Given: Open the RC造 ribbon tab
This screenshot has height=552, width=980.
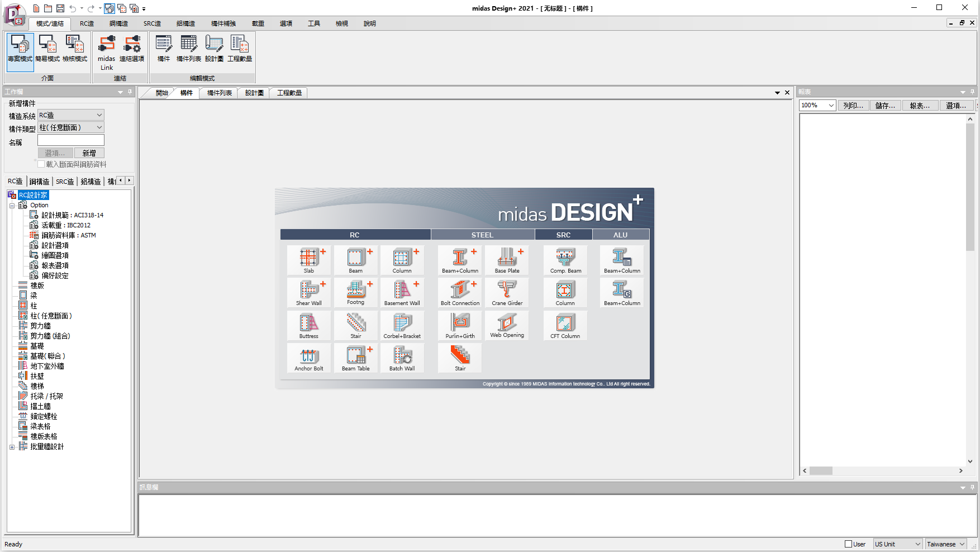Looking at the screenshot, I should point(87,23).
